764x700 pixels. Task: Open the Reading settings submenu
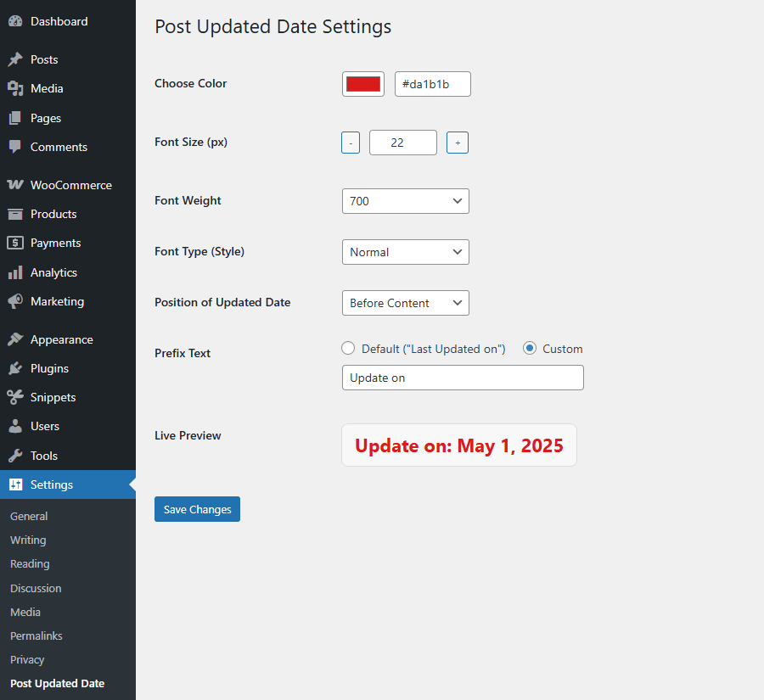click(x=30, y=563)
